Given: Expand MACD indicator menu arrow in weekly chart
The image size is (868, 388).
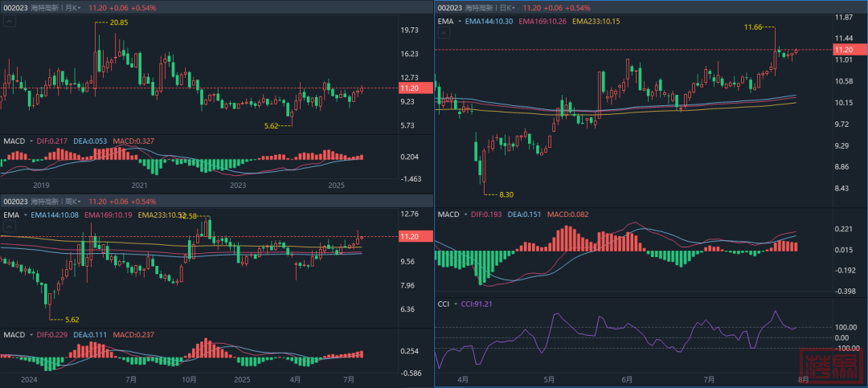Looking at the screenshot, I should pos(31,335).
